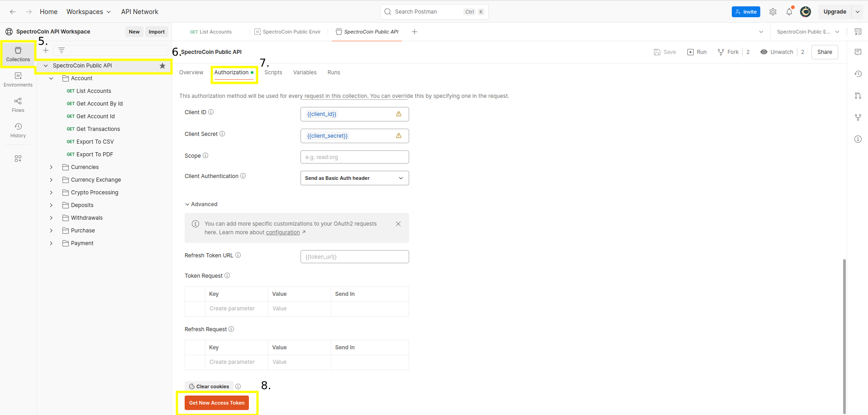Image resolution: width=868 pixels, height=415 pixels.
Task: Click the plus icon to create a collection
Action: 46,50
